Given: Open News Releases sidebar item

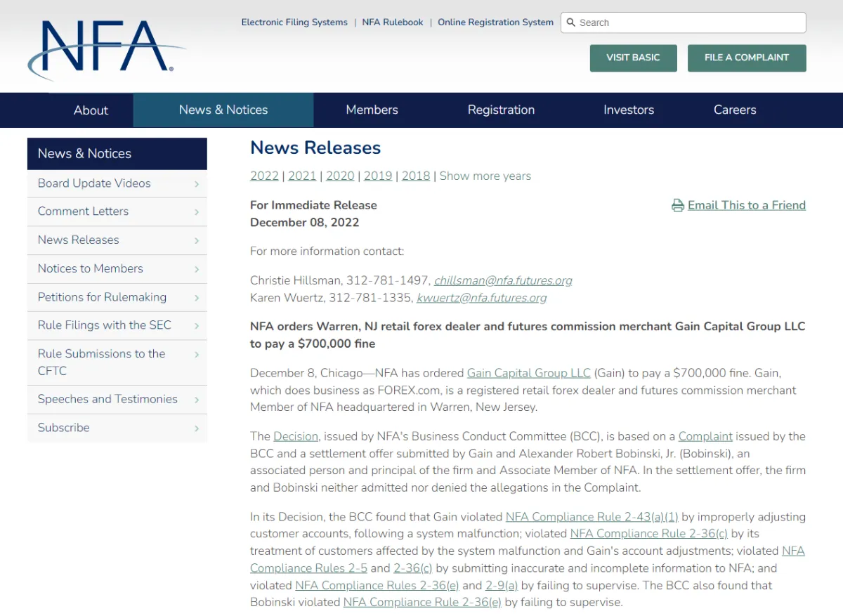Looking at the screenshot, I should point(117,241).
